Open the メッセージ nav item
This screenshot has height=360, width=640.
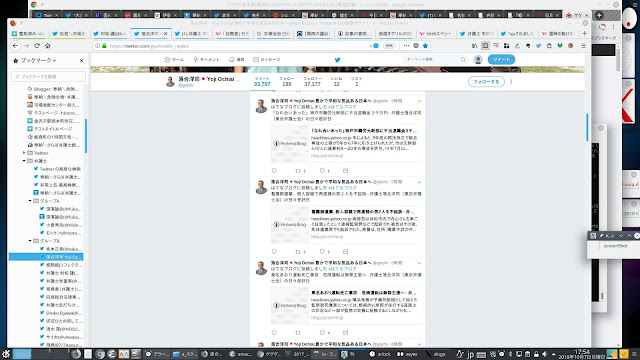pos(267,60)
